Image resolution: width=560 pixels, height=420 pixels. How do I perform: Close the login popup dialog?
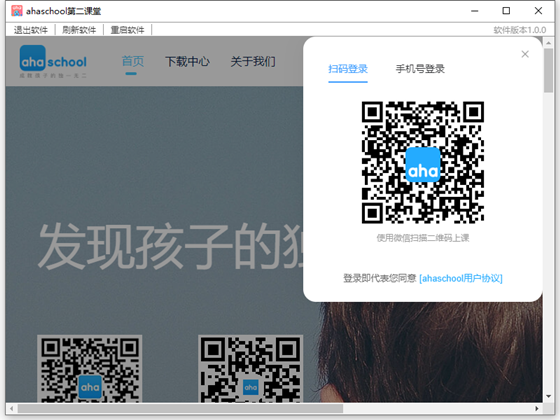(525, 54)
